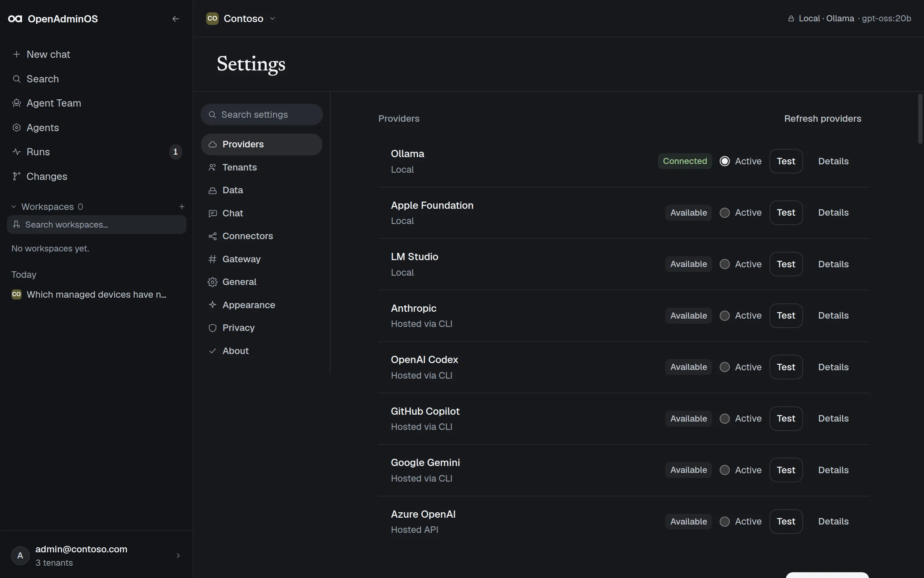
Task: Click the plus icon beside New chat
Action: pos(16,54)
